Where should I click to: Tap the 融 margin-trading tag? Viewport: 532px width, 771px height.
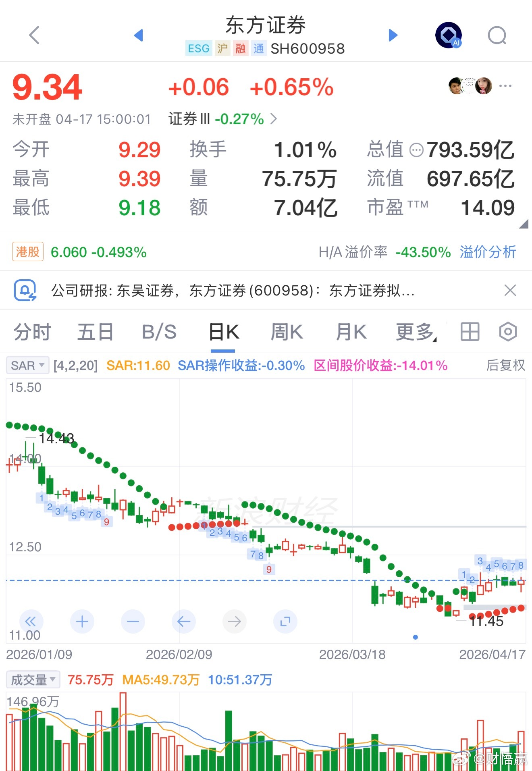click(241, 49)
